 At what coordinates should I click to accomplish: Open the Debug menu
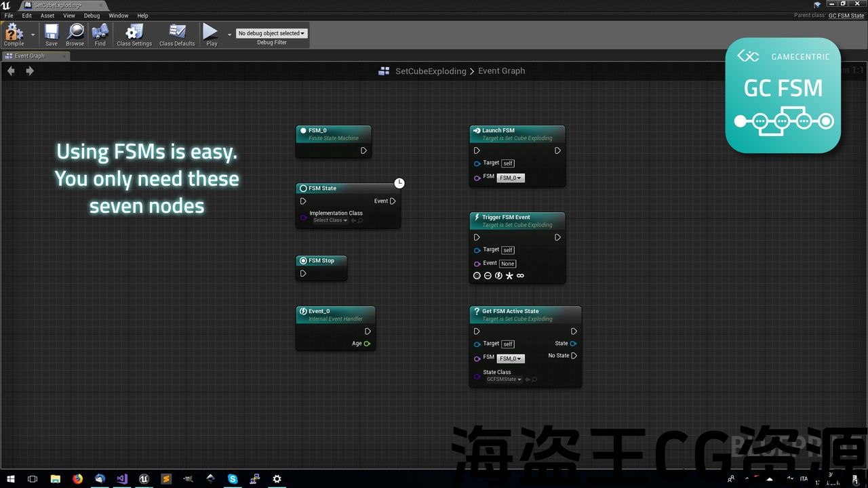click(92, 16)
